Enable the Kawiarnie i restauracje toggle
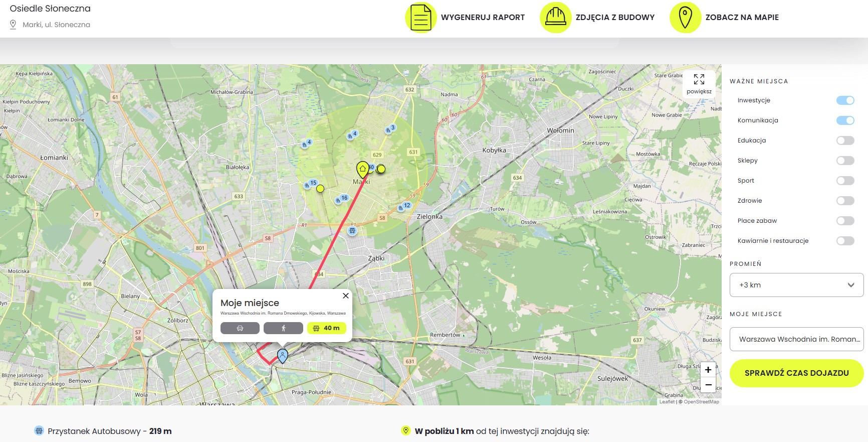868x442 pixels. coord(845,241)
